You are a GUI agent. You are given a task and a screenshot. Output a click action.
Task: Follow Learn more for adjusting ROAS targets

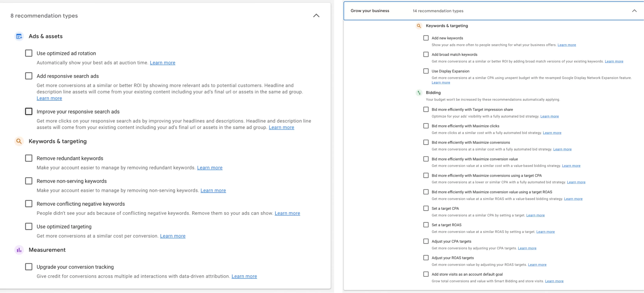click(537, 265)
